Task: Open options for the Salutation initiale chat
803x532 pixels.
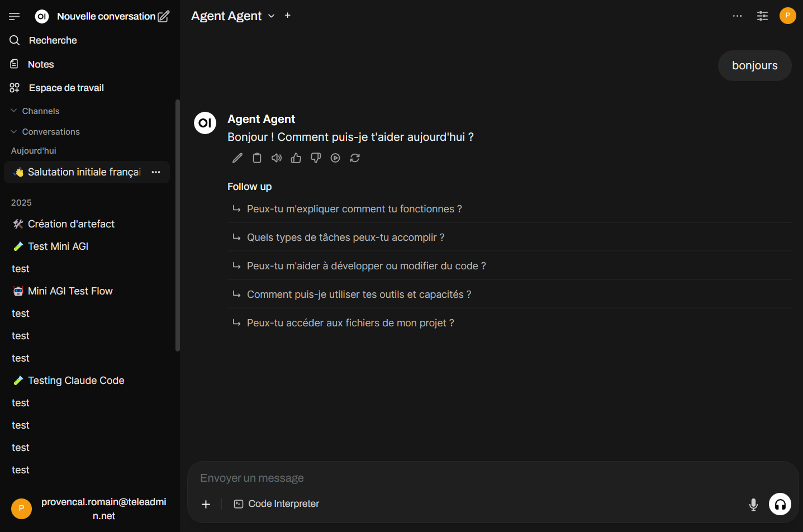Action: click(x=156, y=172)
